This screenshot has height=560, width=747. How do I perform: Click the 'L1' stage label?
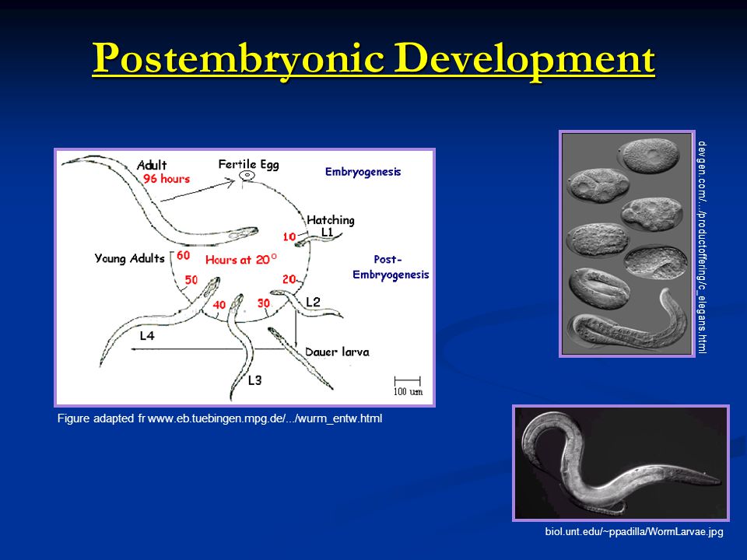click(x=327, y=232)
